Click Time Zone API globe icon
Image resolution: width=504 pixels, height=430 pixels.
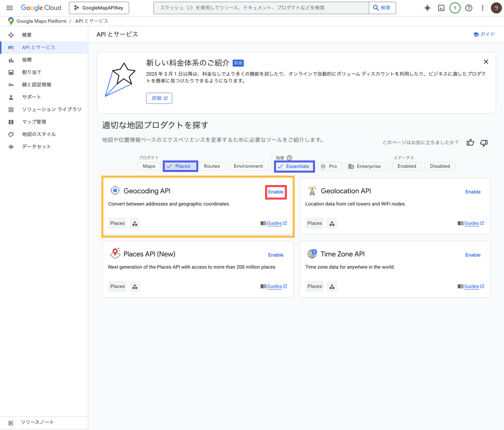[x=312, y=254]
